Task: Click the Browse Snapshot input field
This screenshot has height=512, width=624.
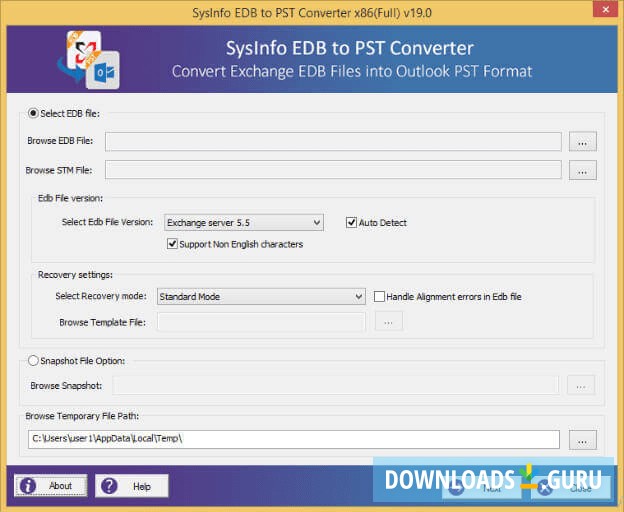Action: [335, 385]
